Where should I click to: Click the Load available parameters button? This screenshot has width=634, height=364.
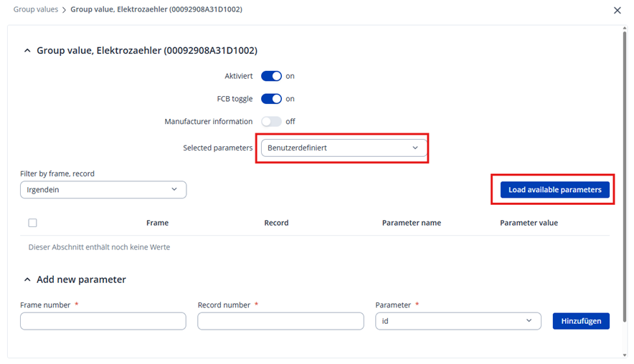[x=554, y=190]
